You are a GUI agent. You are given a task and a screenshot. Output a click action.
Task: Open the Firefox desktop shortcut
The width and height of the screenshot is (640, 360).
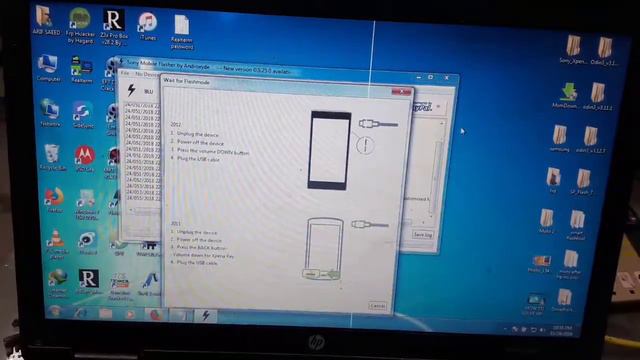(x=55, y=200)
